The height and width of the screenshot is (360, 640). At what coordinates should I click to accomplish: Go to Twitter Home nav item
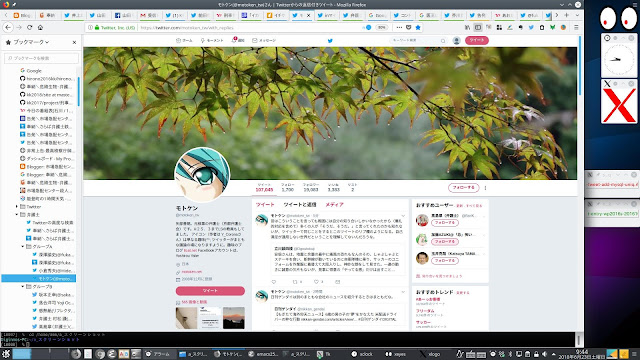pos(184,40)
